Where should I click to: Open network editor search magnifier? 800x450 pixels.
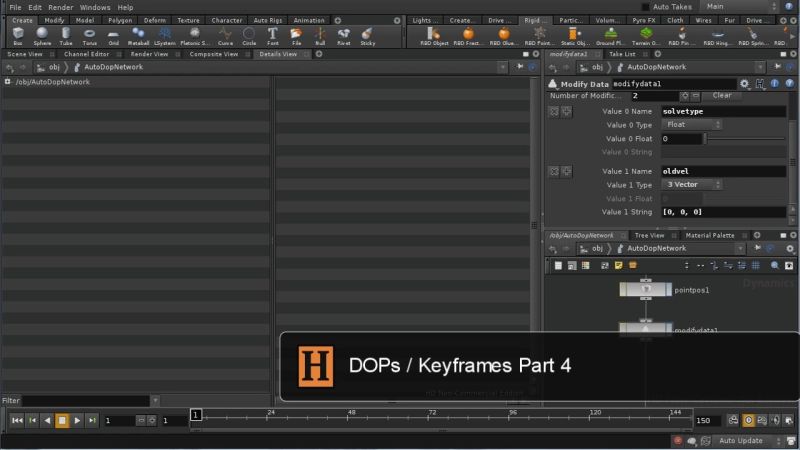(774, 265)
